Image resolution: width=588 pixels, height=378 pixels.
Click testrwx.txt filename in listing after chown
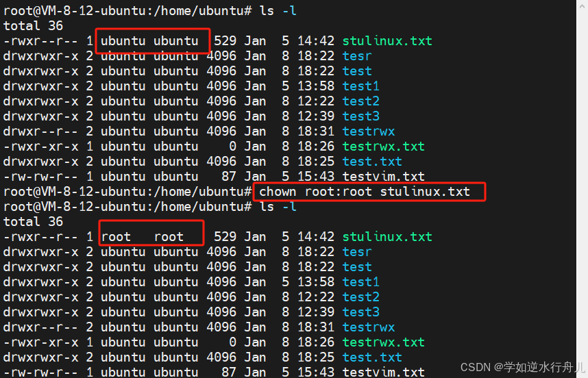coord(383,342)
